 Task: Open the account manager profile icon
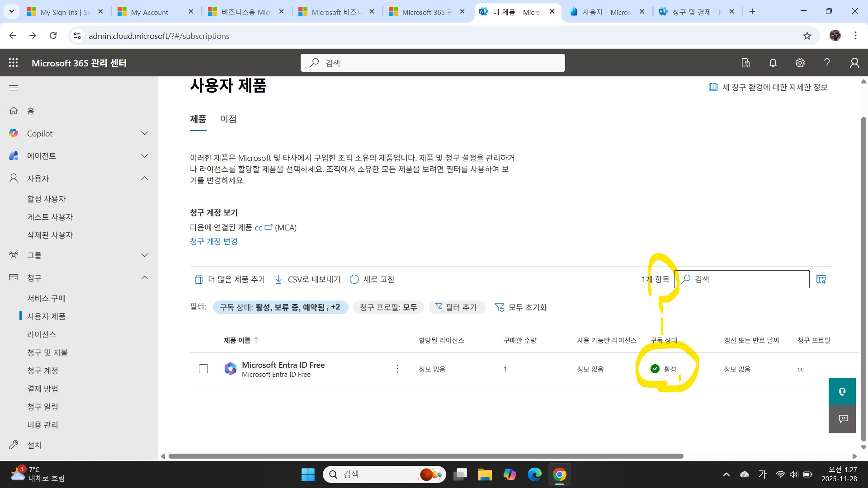tap(854, 63)
